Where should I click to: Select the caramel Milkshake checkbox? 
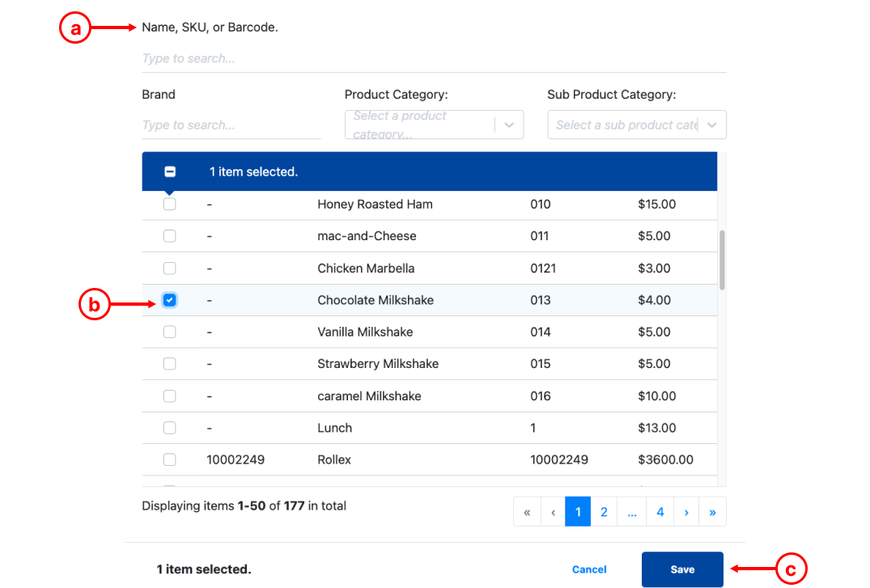point(170,396)
